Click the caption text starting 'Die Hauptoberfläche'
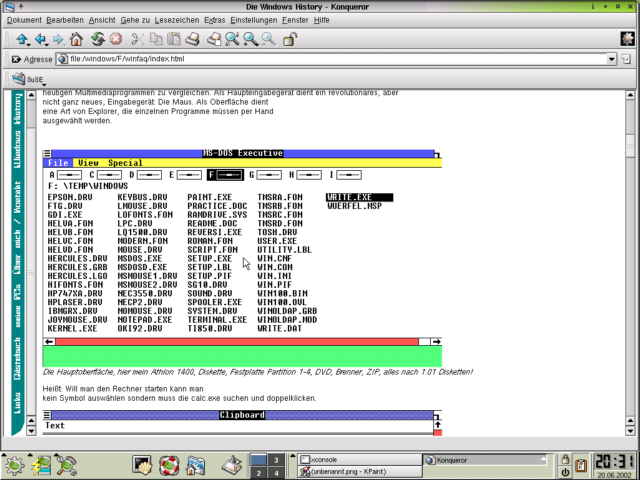Image resolution: width=640 pixels, height=480 pixels. tap(258, 372)
